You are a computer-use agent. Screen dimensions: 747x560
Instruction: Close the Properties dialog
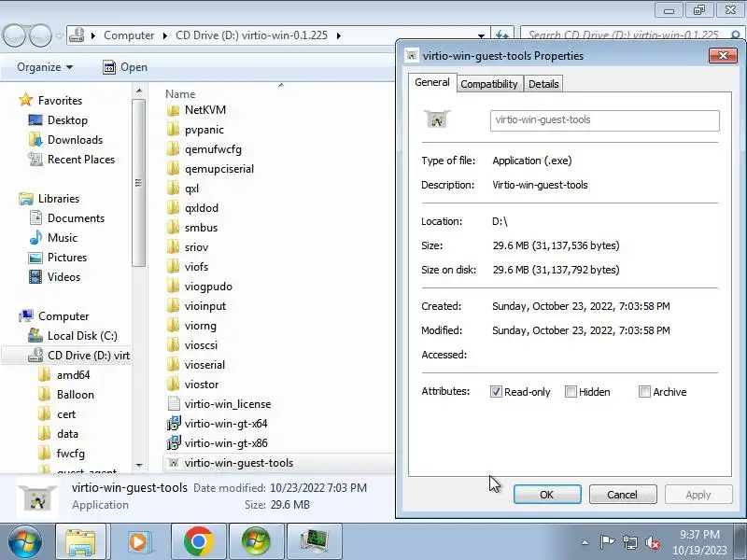point(723,55)
